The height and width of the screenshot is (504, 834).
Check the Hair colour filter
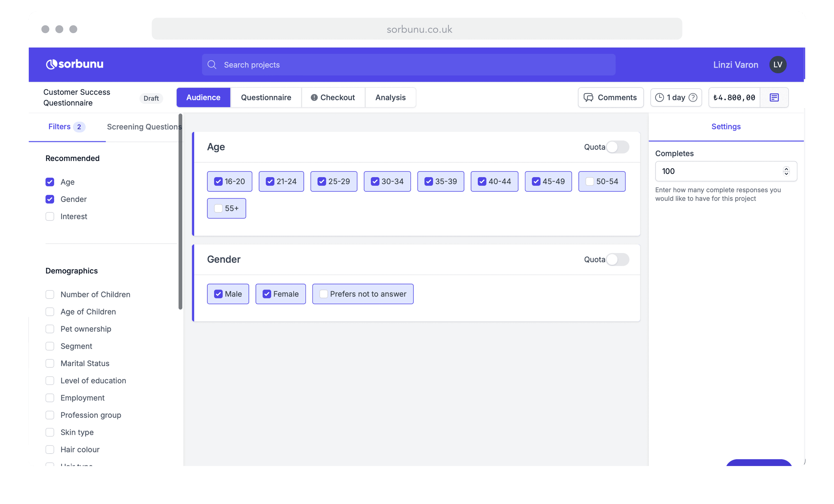click(50, 450)
